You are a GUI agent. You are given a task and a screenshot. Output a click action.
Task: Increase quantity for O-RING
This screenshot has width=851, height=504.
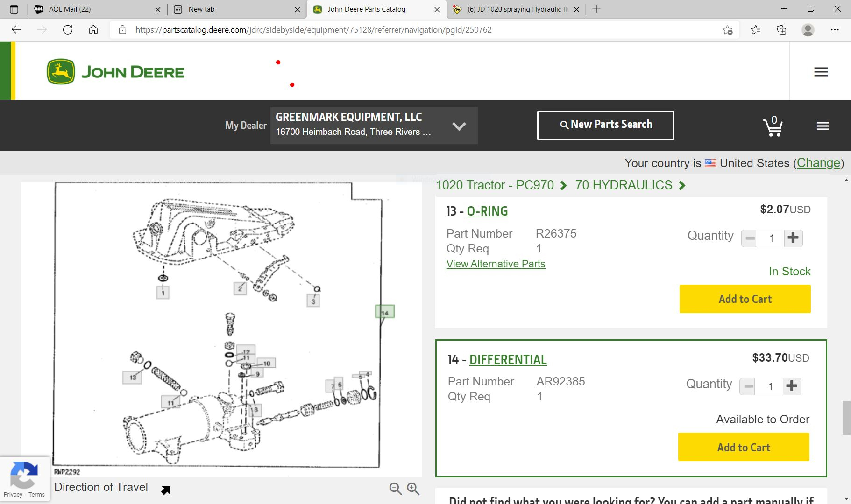793,238
